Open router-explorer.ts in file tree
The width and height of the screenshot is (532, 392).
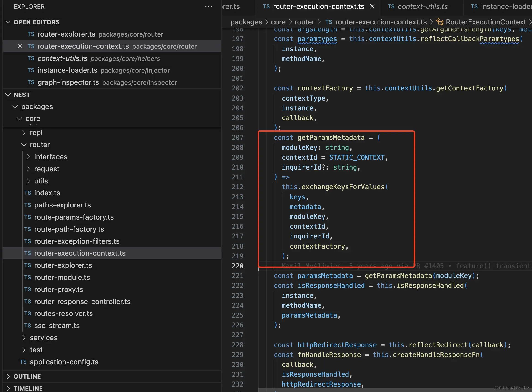(112, 265)
